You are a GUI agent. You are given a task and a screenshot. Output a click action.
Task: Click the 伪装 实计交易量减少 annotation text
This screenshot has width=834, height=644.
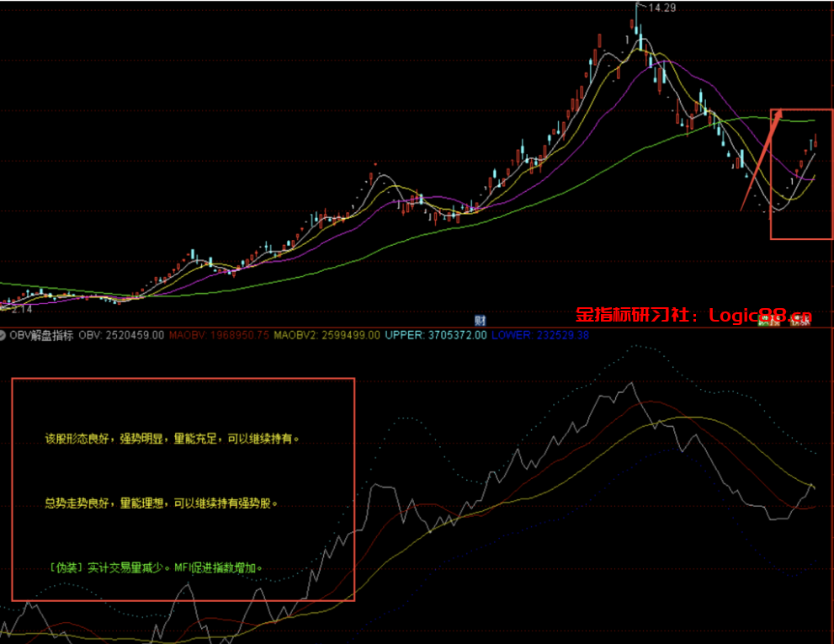point(156,567)
